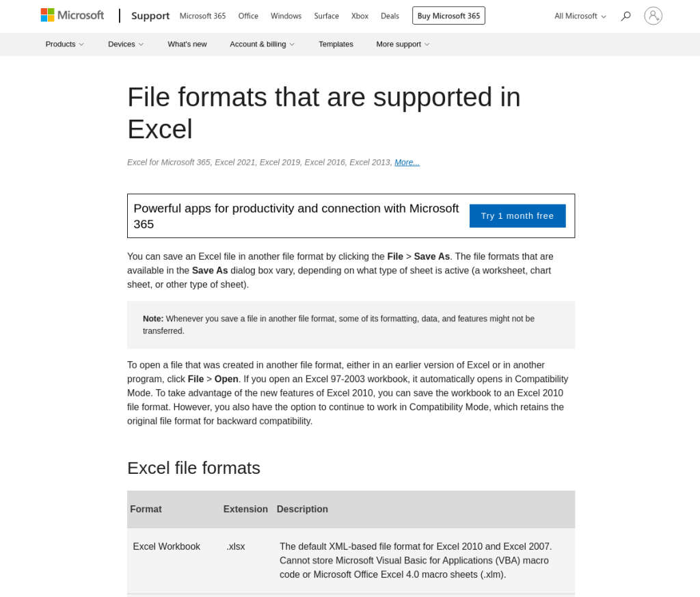
Task: Expand the More support menu
Action: 403,44
